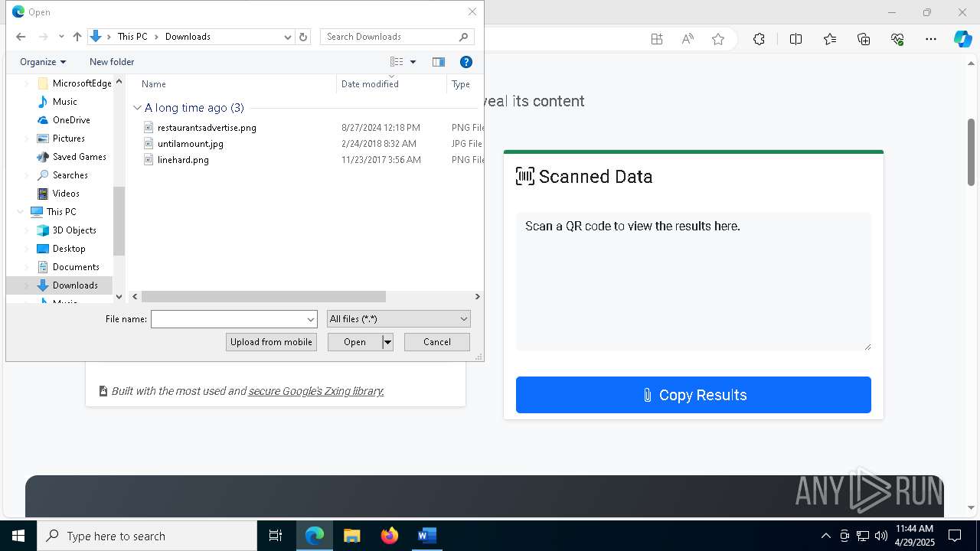Open the recent locations dropdown
This screenshot has height=551, width=980.
[61, 37]
